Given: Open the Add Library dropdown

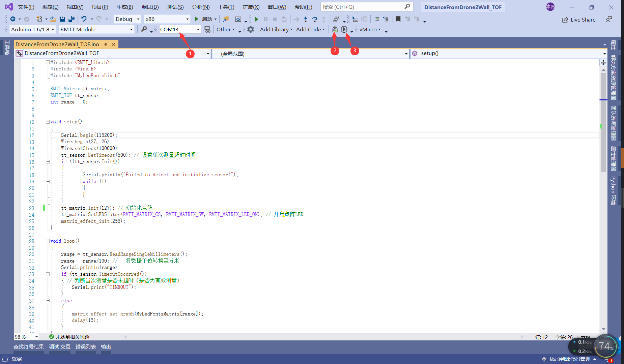Looking at the screenshot, I should pos(276,29).
